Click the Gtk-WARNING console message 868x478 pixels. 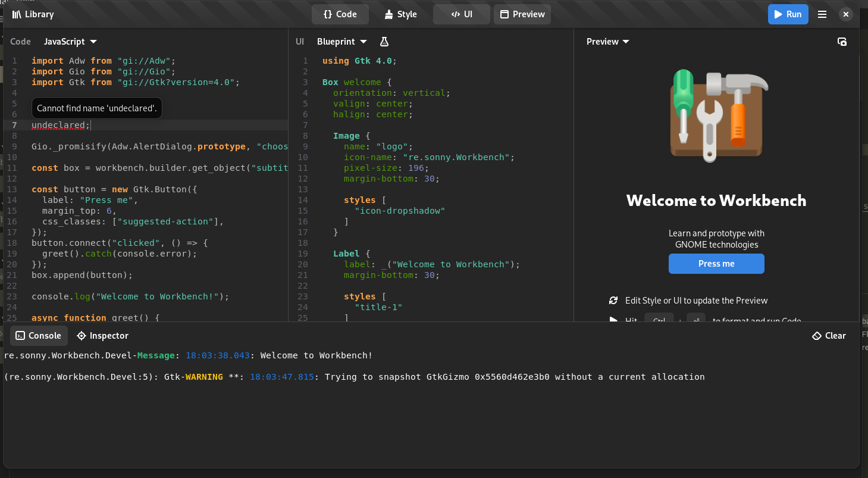tap(355, 377)
